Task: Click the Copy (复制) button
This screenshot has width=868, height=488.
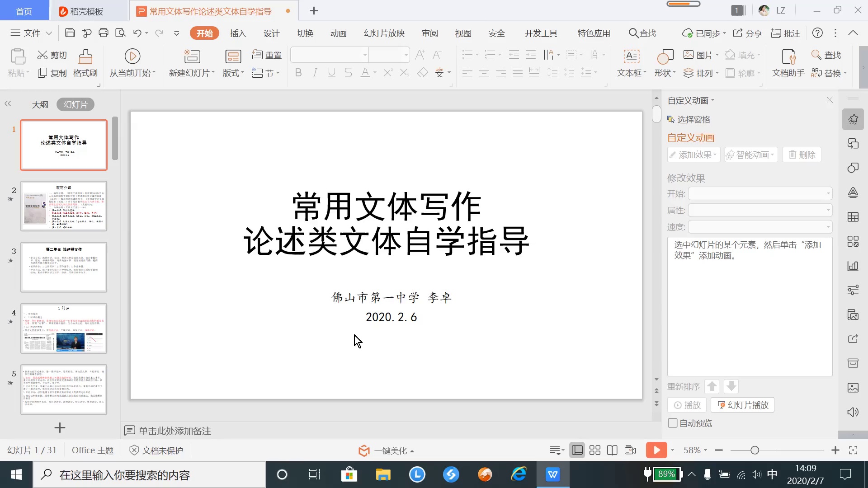Action: (52, 73)
